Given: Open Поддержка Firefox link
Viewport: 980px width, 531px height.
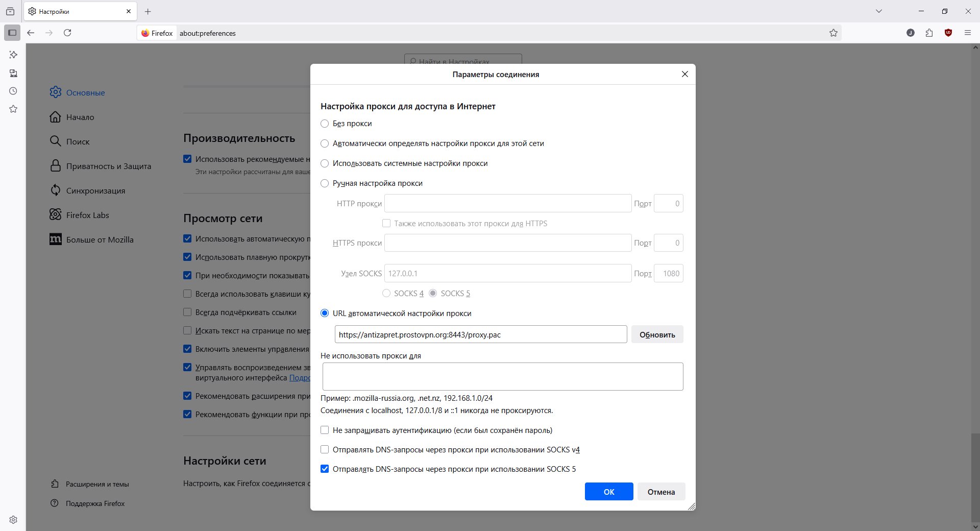Looking at the screenshot, I should point(88,503).
